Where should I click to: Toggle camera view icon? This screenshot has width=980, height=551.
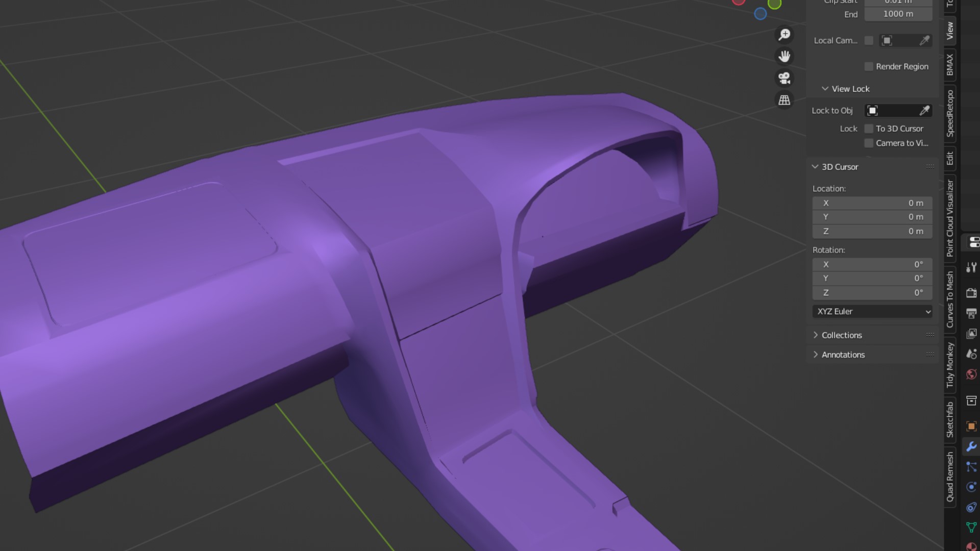click(785, 78)
